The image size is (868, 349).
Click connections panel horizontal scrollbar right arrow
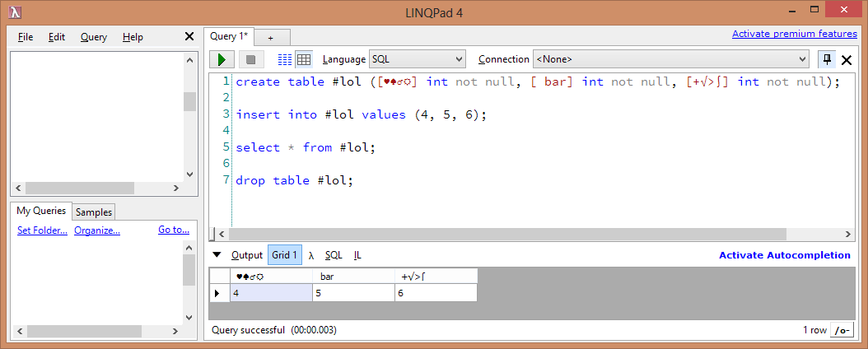(x=176, y=188)
